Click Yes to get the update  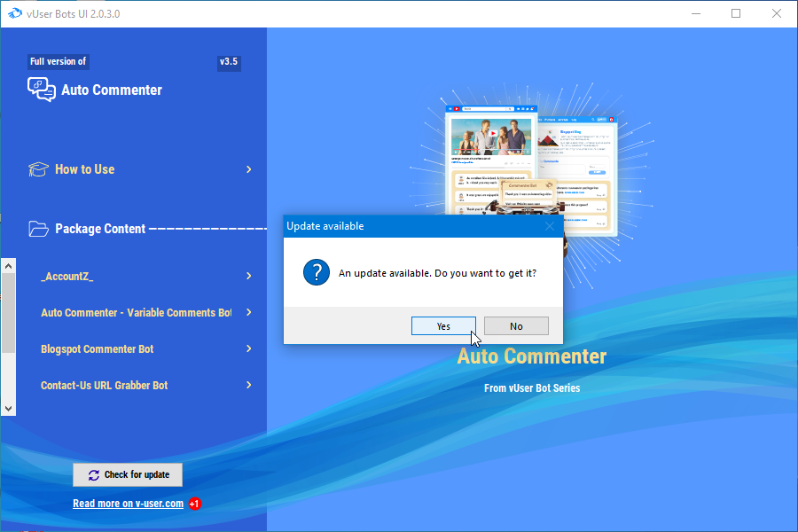[443, 325]
